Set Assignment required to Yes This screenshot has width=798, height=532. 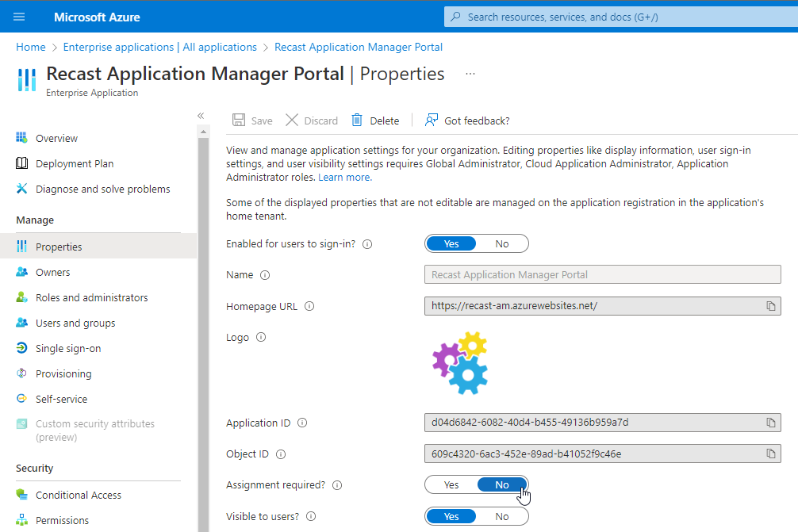tap(451, 484)
